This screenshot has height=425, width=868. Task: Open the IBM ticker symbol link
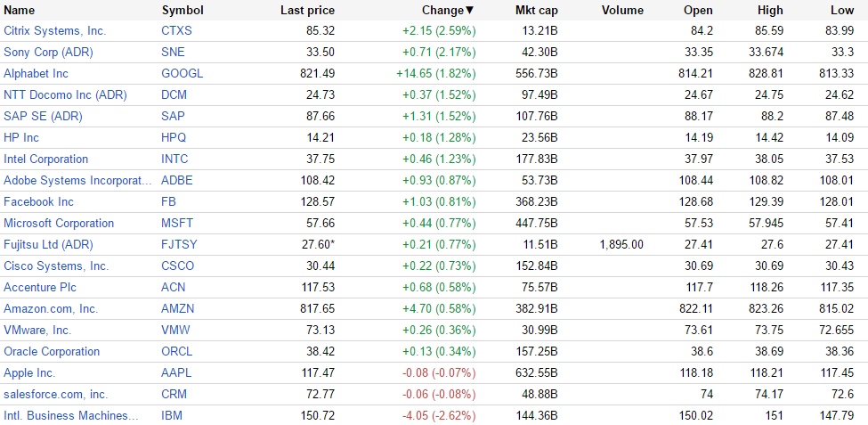(x=171, y=416)
